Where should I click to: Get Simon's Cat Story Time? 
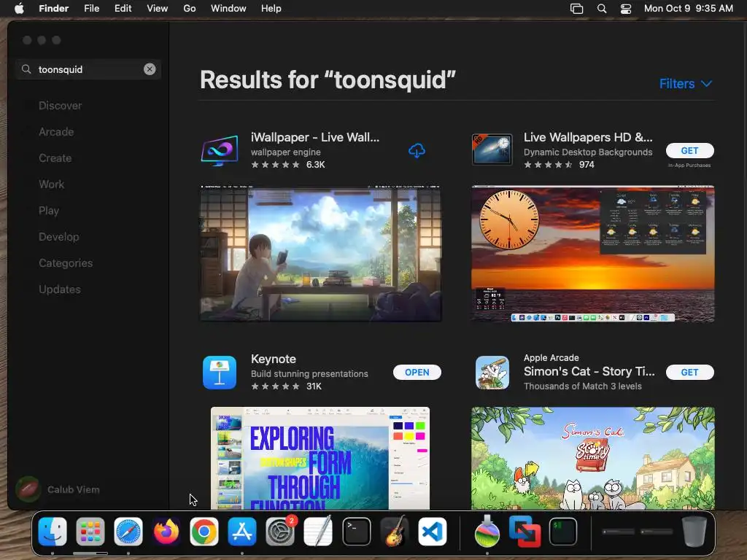[690, 373]
